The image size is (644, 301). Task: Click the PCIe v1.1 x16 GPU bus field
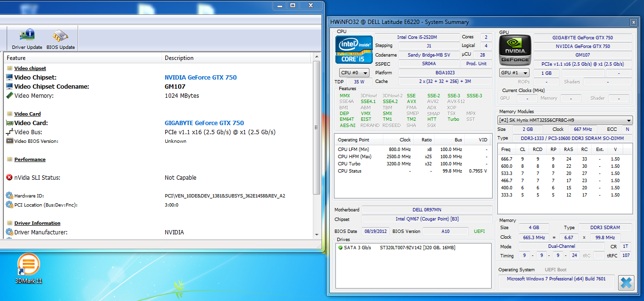click(x=583, y=64)
